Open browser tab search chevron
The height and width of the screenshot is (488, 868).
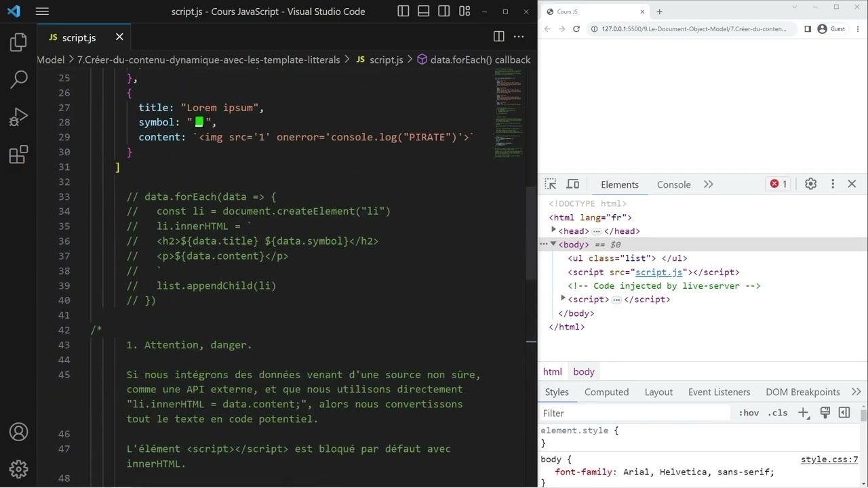796,7
